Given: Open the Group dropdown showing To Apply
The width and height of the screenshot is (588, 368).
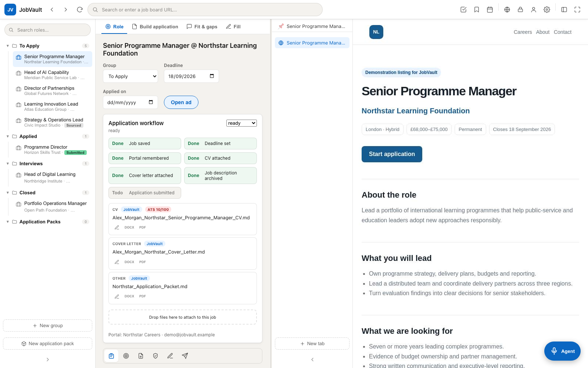Looking at the screenshot, I should click(x=130, y=76).
